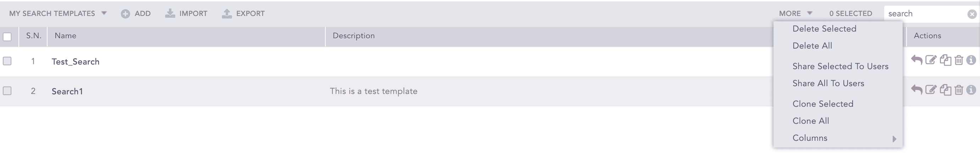This screenshot has height=161, width=980.
Task: Tick the select-all checkbox in header
Action: (x=7, y=37)
